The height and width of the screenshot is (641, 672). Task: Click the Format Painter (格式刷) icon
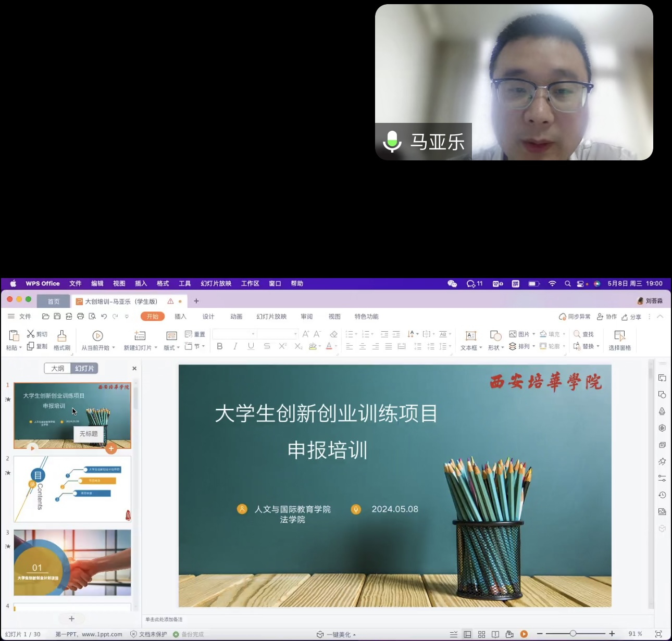(61, 336)
